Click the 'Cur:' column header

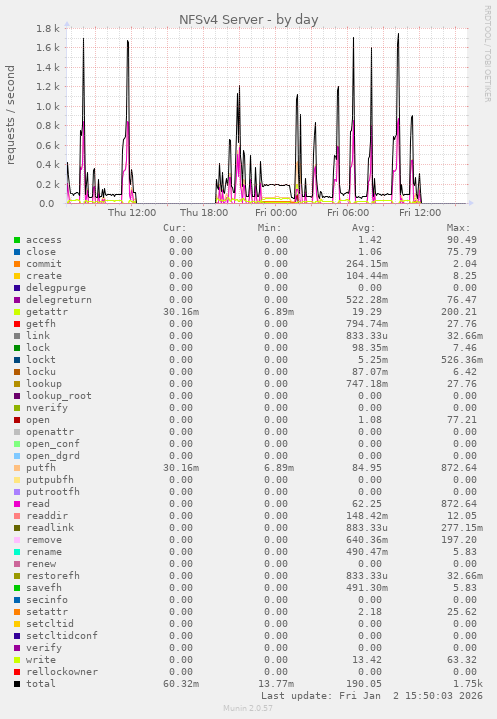pyautogui.click(x=175, y=228)
